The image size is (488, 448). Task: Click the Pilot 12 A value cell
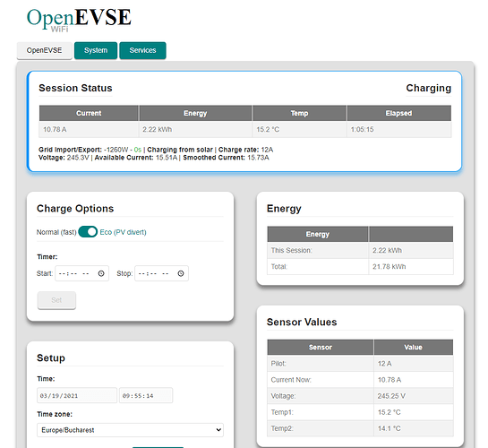tap(414, 363)
